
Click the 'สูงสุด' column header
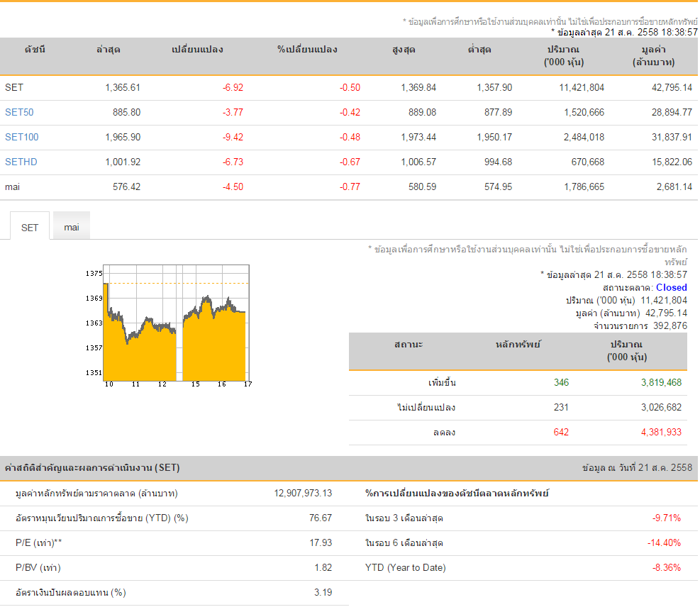[x=404, y=50]
